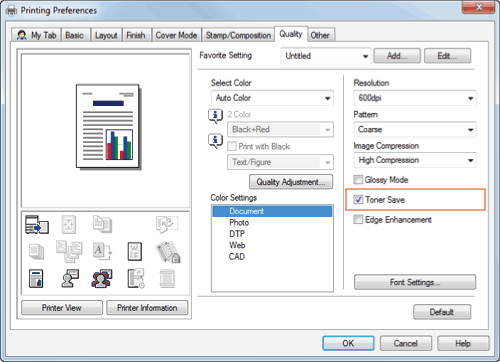Close the Printing Preferences window
The width and height of the screenshot is (500, 362).
(x=478, y=7)
